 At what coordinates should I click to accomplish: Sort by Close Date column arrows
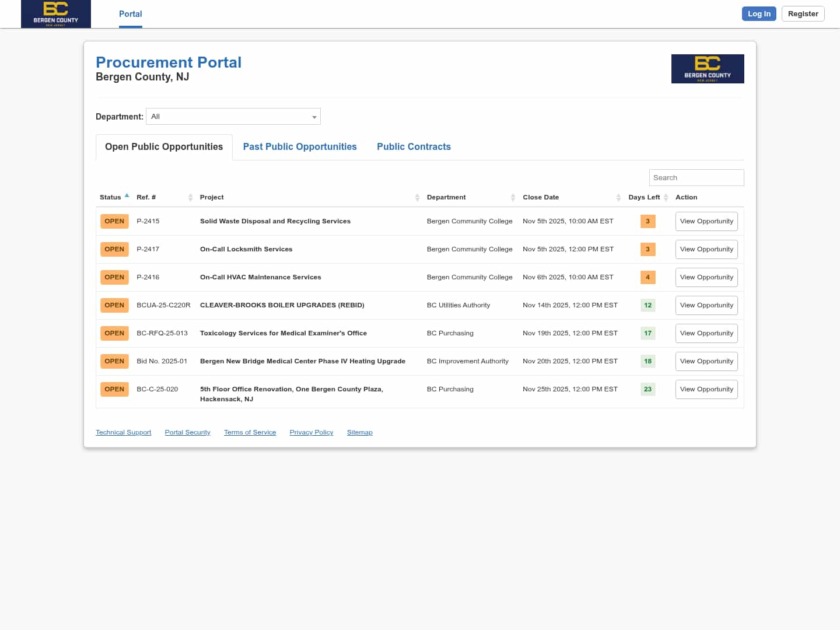(618, 198)
